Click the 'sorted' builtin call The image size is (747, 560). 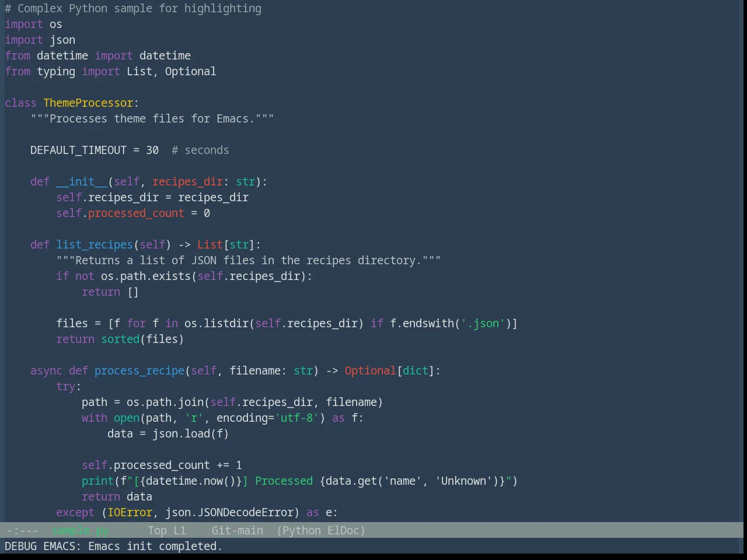coord(120,339)
